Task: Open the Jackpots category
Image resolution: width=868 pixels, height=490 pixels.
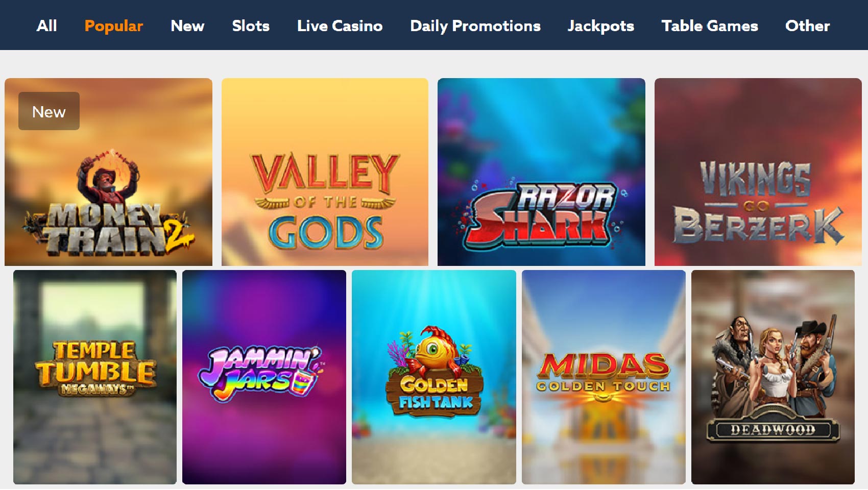Action: coord(601,26)
